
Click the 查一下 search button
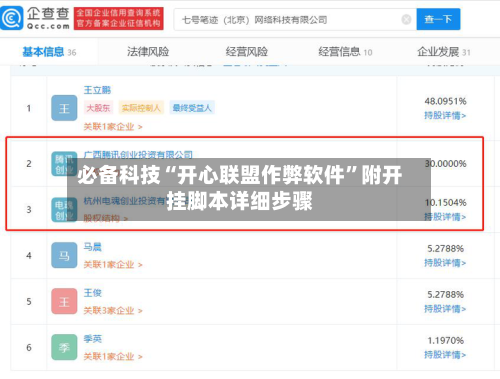[438, 19]
